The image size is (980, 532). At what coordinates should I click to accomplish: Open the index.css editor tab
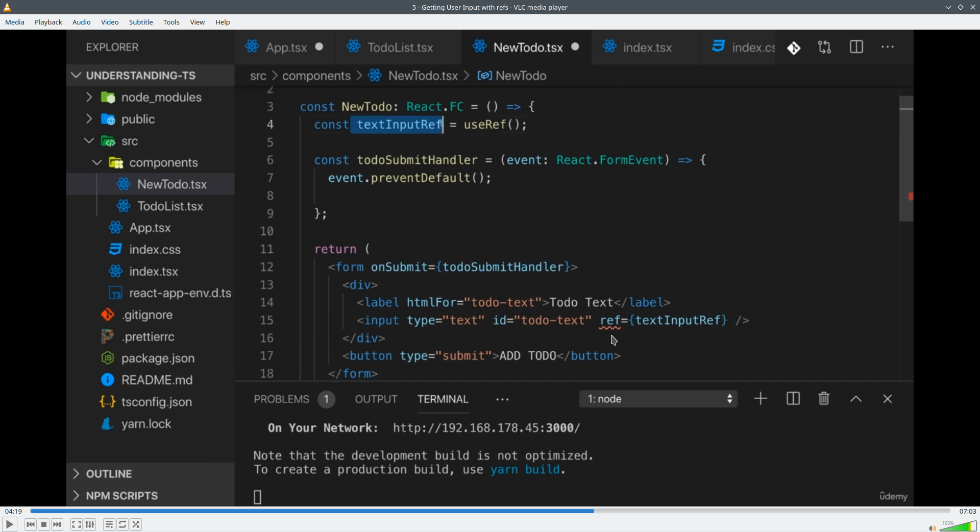point(739,47)
